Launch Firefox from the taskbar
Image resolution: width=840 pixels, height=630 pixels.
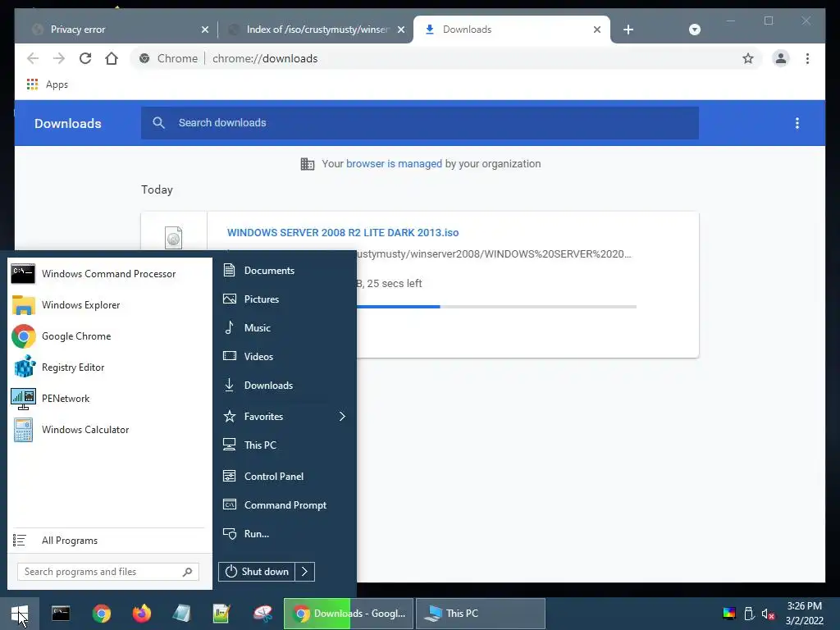(141, 614)
